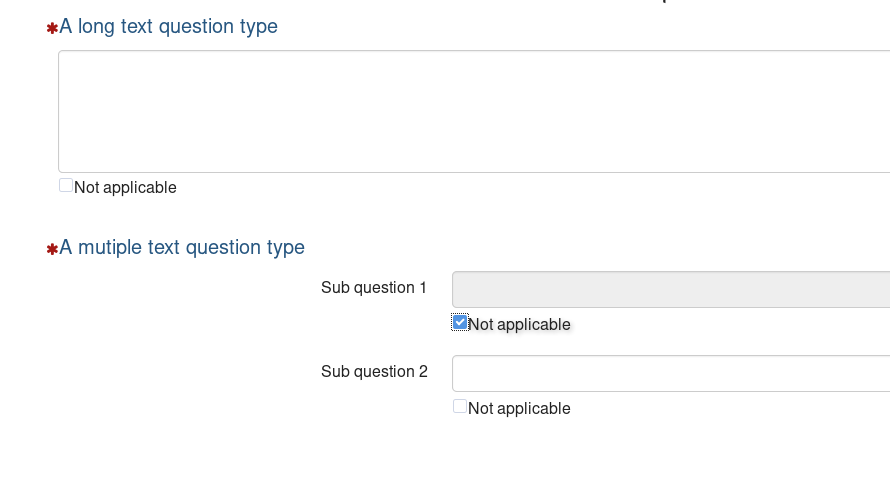Click the top-left corner inside the long textarea
Screen dimensions: 890x477
pyautogui.click(x=68, y=60)
